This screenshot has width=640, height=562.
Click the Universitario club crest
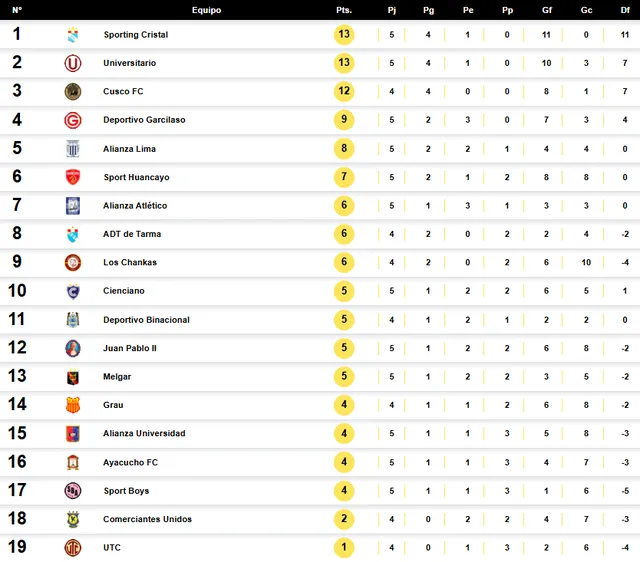coord(72,63)
